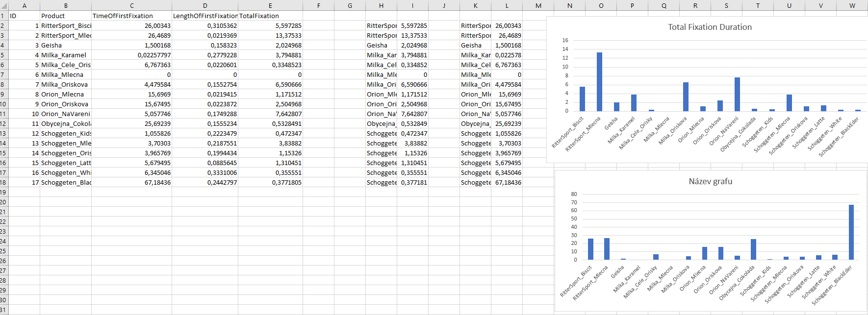Select the 'Orion_NaVareni' cell in column B
This screenshot has height=315, width=868.
pos(66,114)
